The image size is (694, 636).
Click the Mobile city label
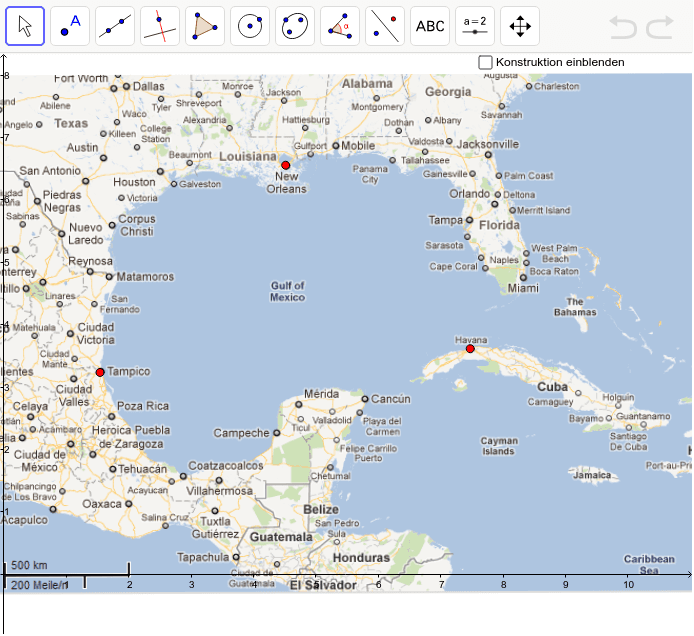(x=358, y=146)
